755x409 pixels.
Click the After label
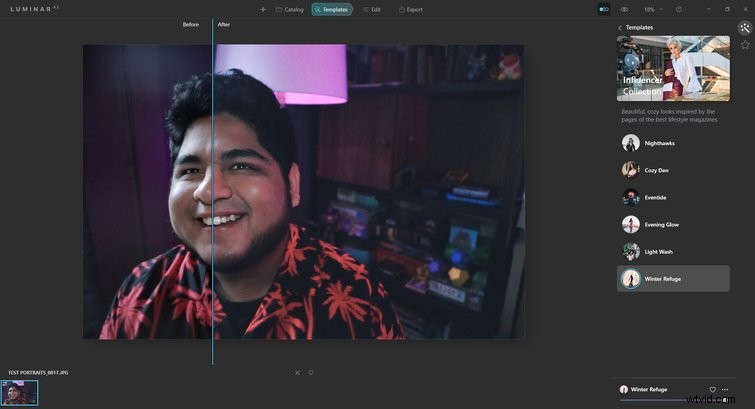pyautogui.click(x=224, y=25)
